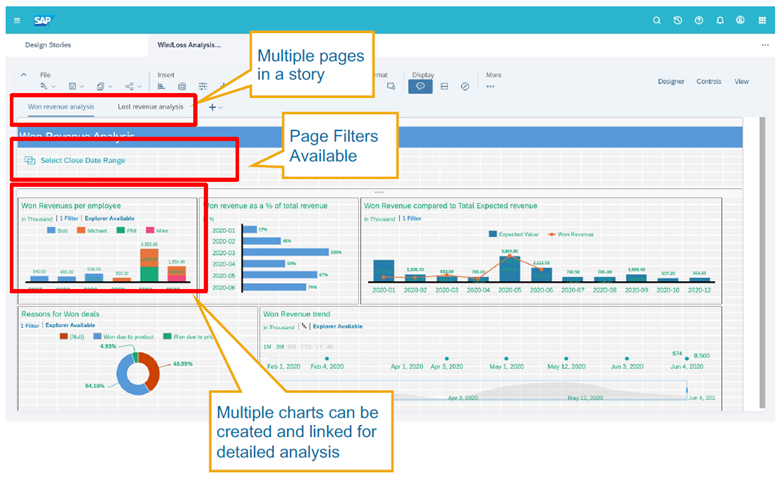Select the 1M time range

(x=267, y=347)
